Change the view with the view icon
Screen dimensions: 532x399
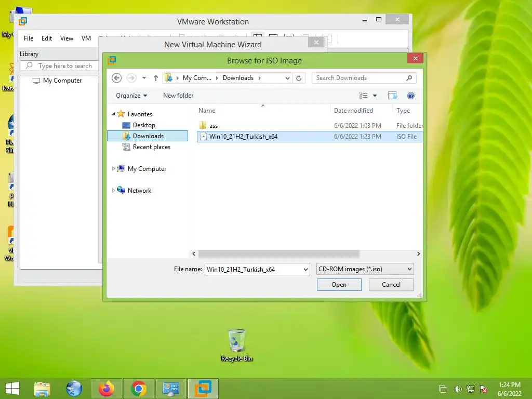click(363, 96)
